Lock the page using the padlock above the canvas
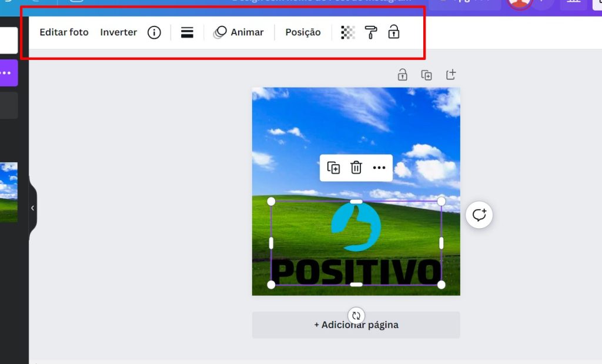The image size is (602, 364). point(402,75)
